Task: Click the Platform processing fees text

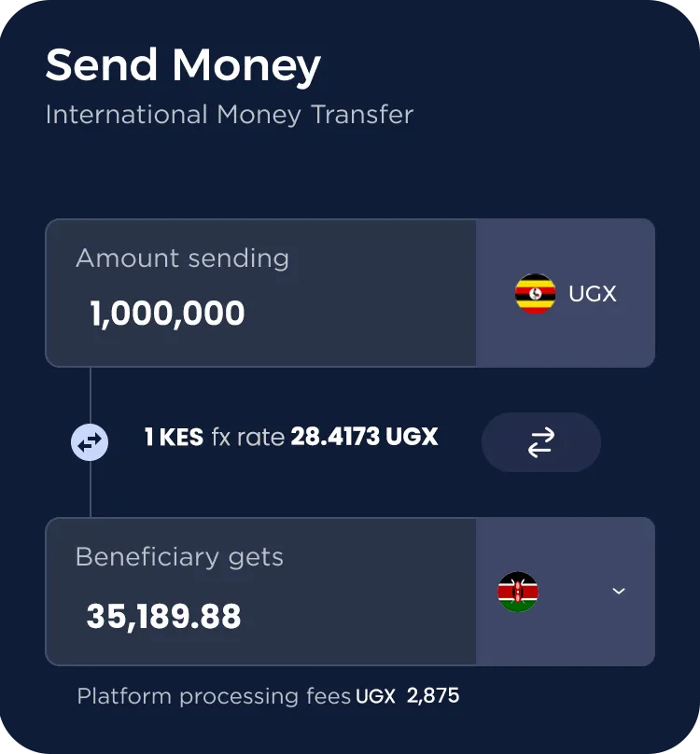Action: (214, 696)
